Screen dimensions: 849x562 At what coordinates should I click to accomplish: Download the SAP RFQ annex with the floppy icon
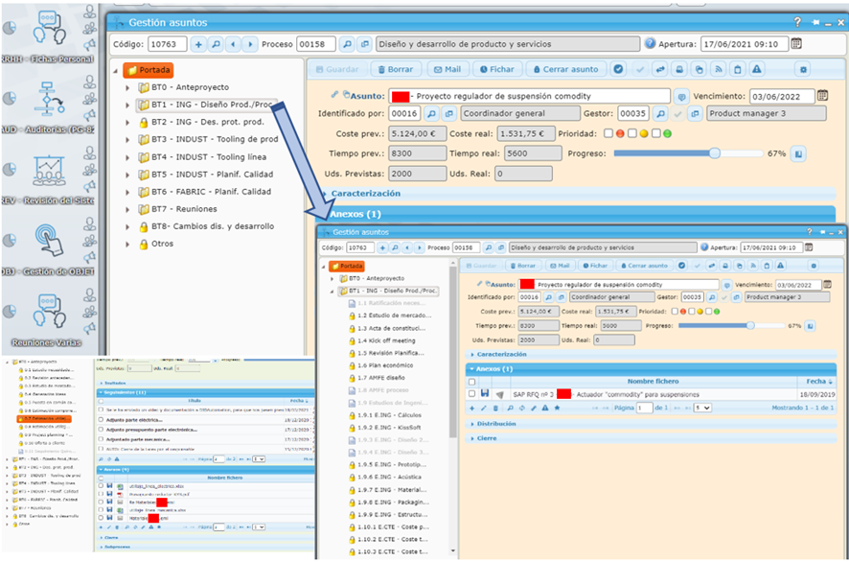point(485,394)
